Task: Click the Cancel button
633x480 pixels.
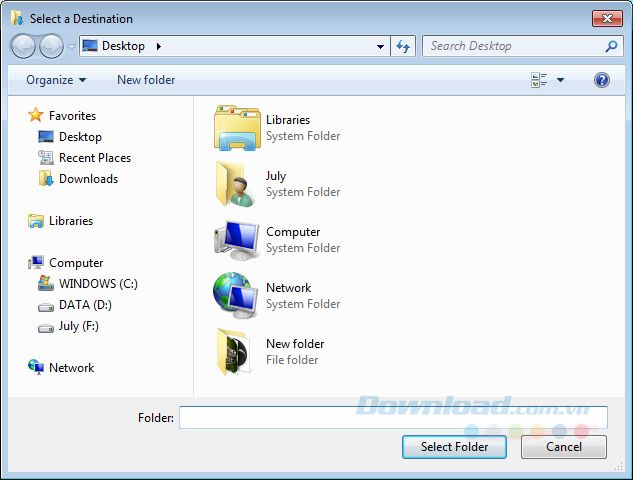Action: click(x=564, y=447)
